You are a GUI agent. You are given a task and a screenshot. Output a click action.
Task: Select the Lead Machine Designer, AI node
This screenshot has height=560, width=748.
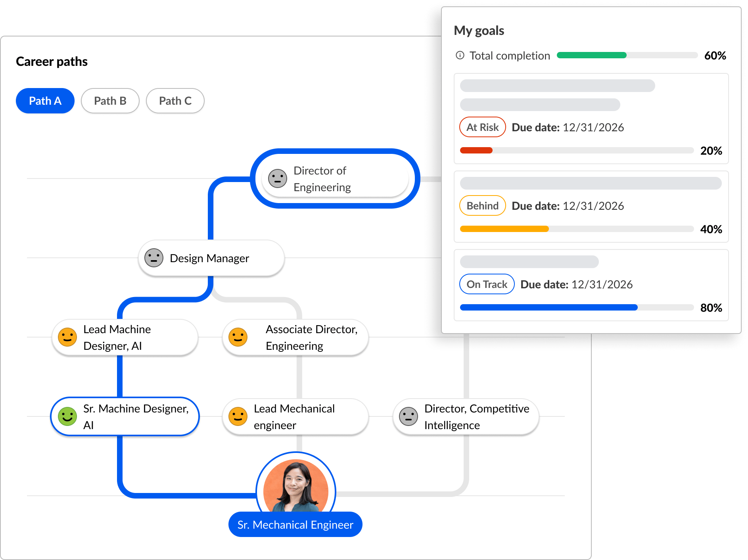coord(125,337)
